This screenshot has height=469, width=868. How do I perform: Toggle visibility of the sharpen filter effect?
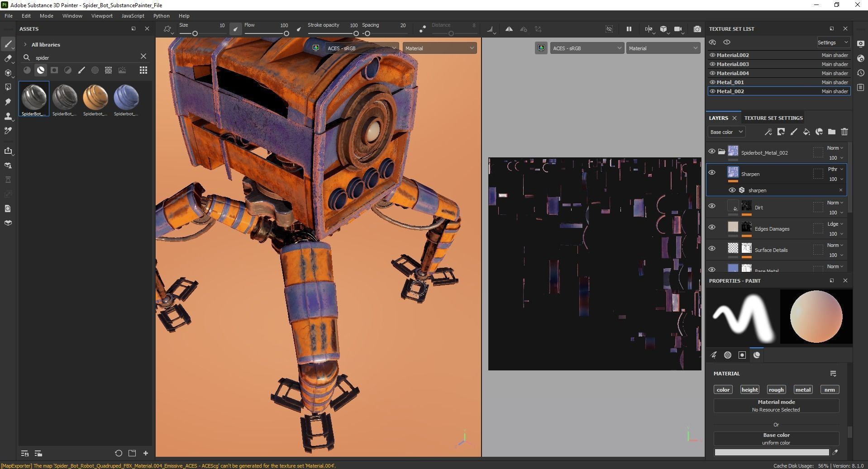(x=732, y=190)
